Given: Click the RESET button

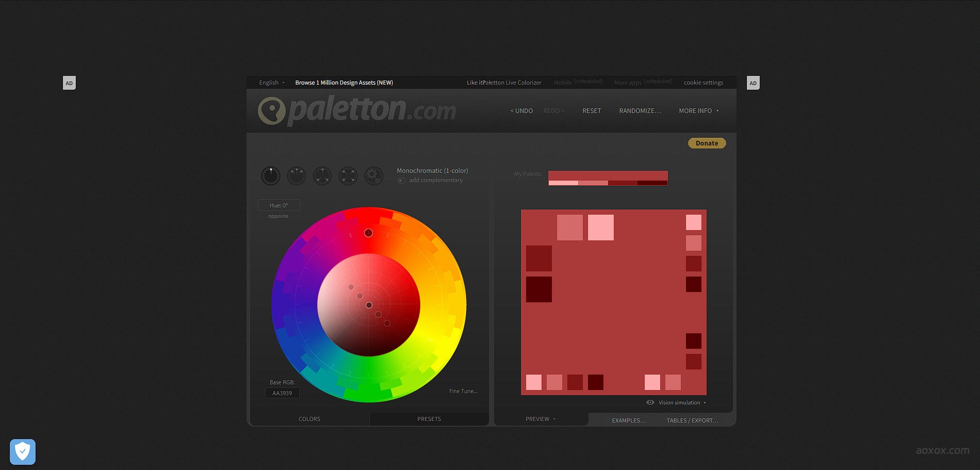Looking at the screenshot, I should point(592,111).
